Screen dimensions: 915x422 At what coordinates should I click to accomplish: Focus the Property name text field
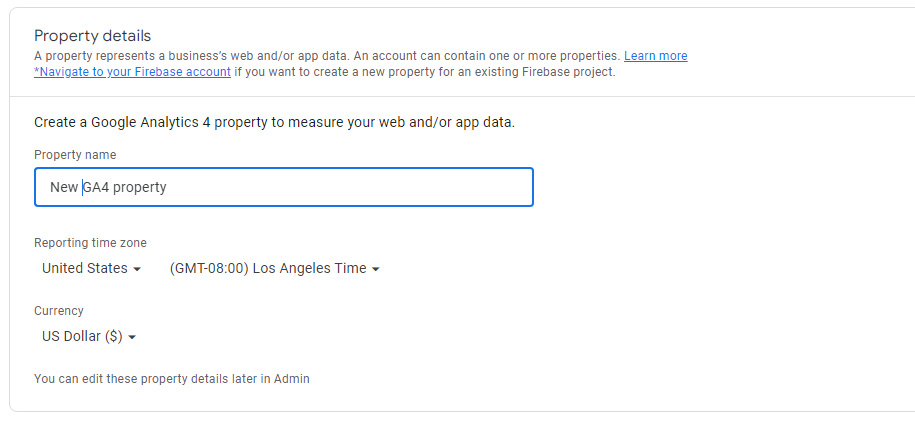283,187
